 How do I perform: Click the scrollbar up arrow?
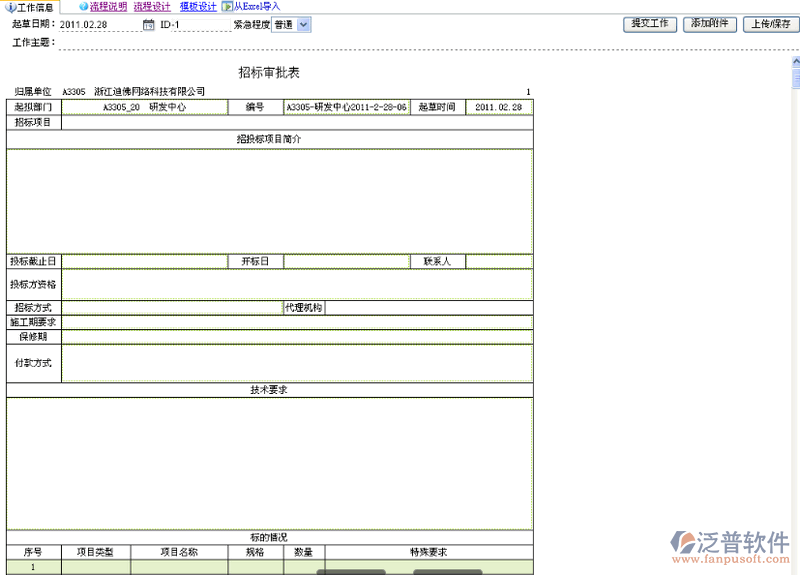click(796, 62)
